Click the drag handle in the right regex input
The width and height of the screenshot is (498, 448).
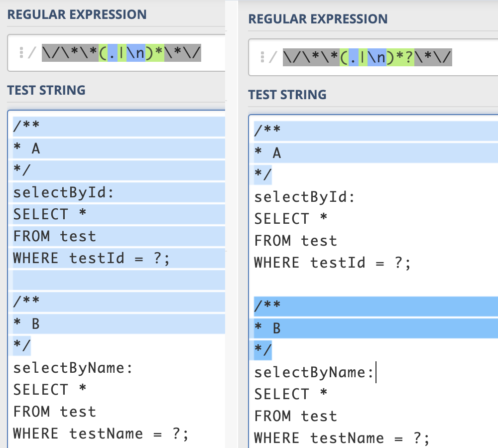263,57
